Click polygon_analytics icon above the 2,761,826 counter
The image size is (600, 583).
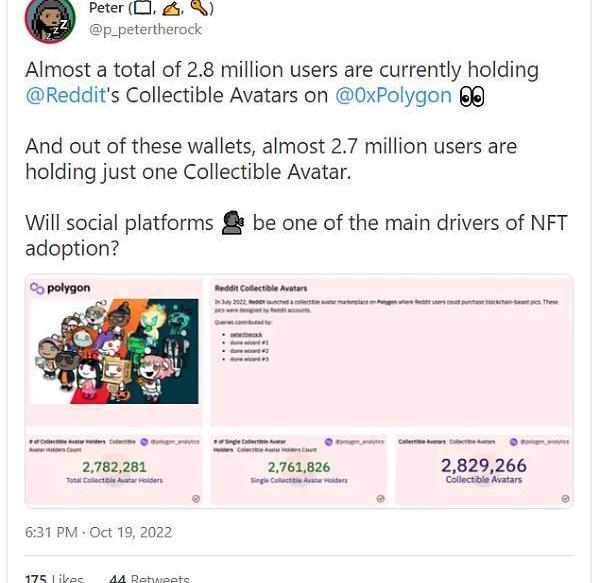[329, 441]
